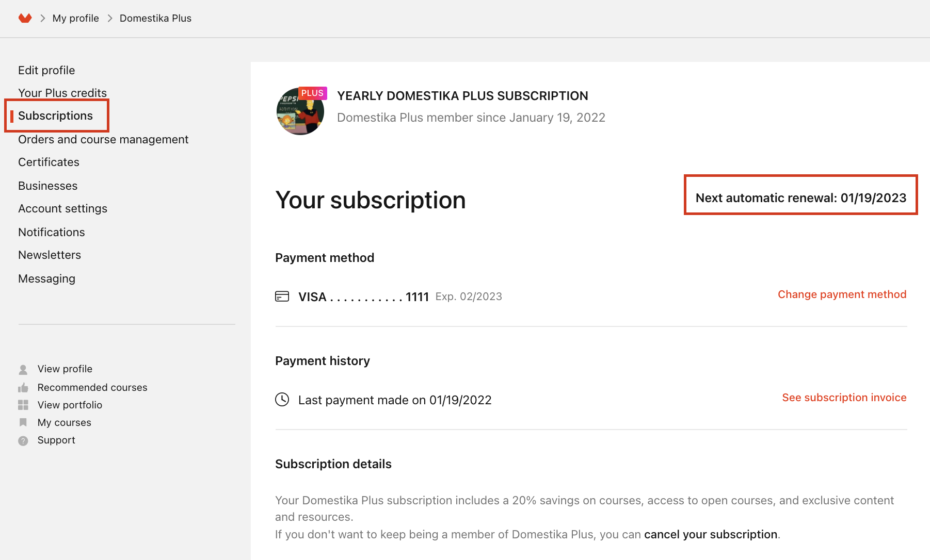
Task: Click member since January 19, 2022 text
Action: pos(471,118)
